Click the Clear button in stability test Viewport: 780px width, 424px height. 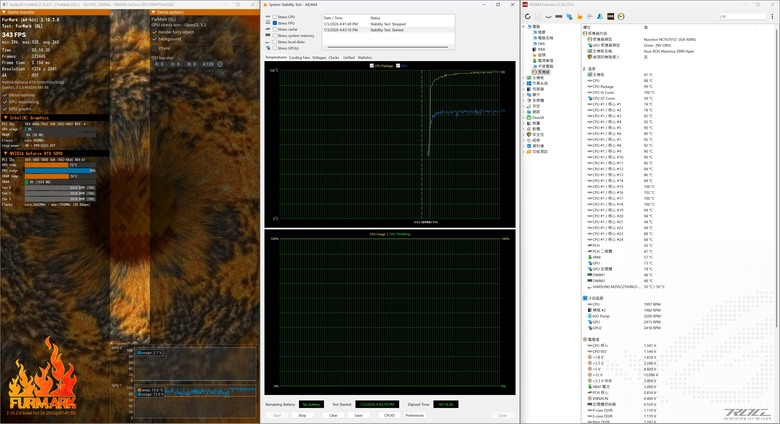click(333, 415)
